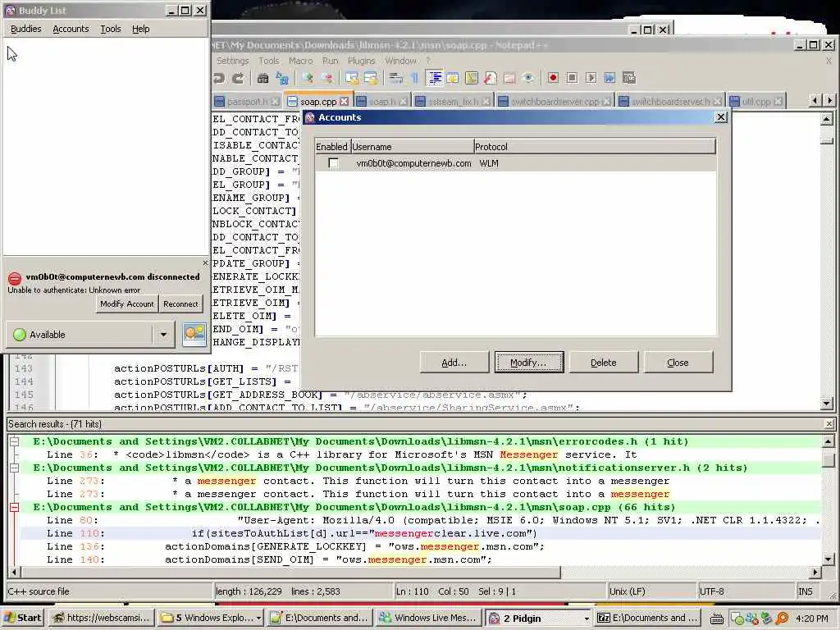Click the Modify... button in Accounts
Image resolution: width=840 pixels, height=630 pixels.
[x=529, y=363]
